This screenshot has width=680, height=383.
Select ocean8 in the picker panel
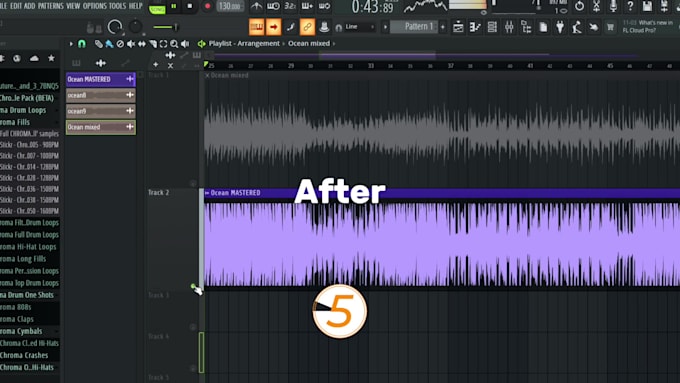[101, 95]
